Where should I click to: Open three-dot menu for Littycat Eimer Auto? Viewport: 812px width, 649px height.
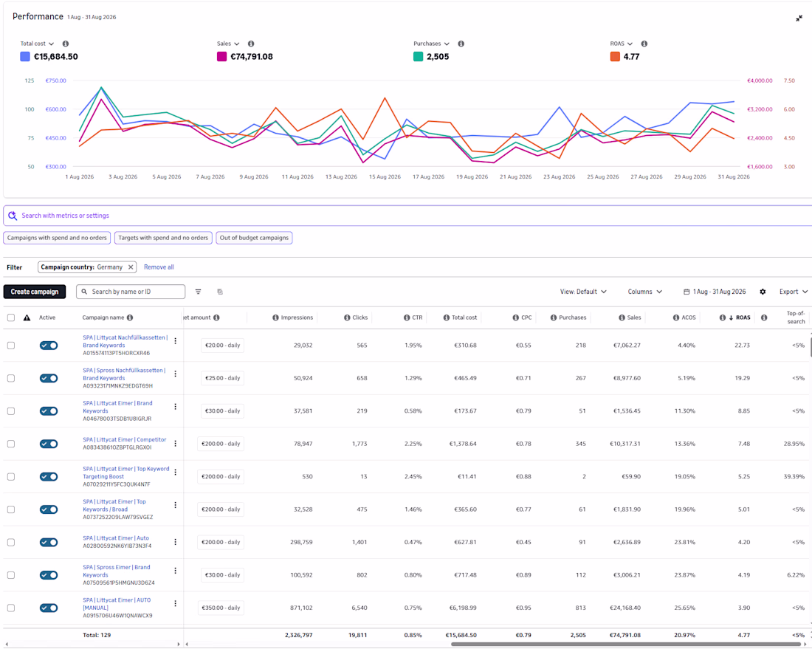(x=175, y=542)
